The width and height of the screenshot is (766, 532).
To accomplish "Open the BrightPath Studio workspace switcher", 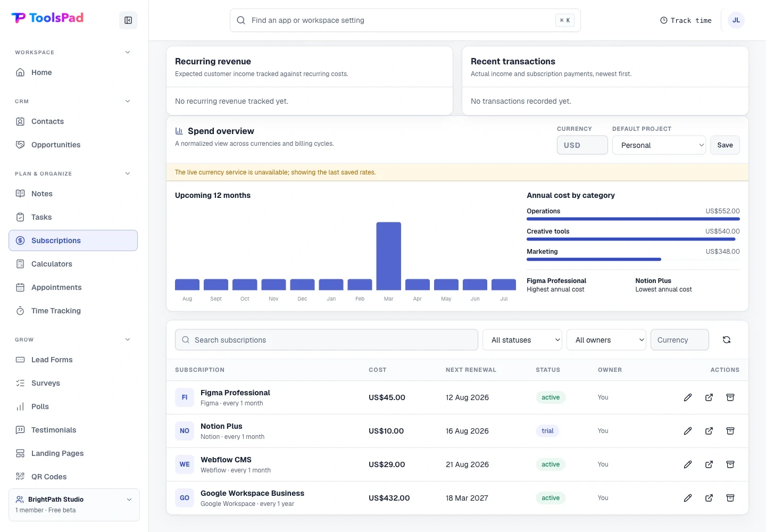I will coord(74,504).
